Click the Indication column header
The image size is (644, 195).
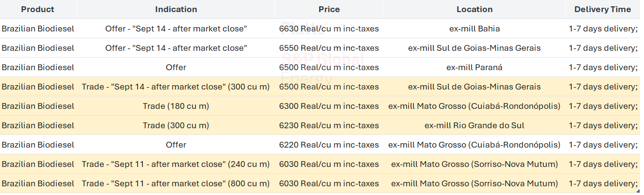176,9
